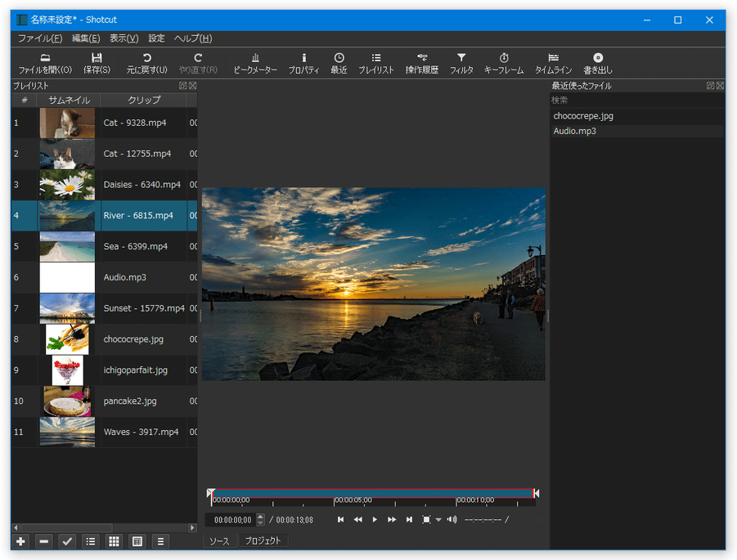Image resolution: width=737 pixels, height=560 pixels.
Task: Click the # column header
Action: pyautogui.click(x=25, y=100)
